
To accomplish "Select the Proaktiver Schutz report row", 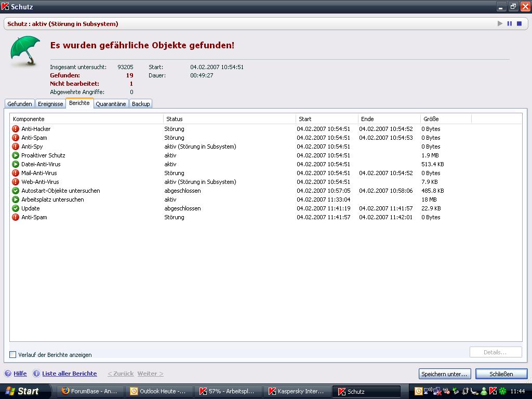I will pos(266,155).
